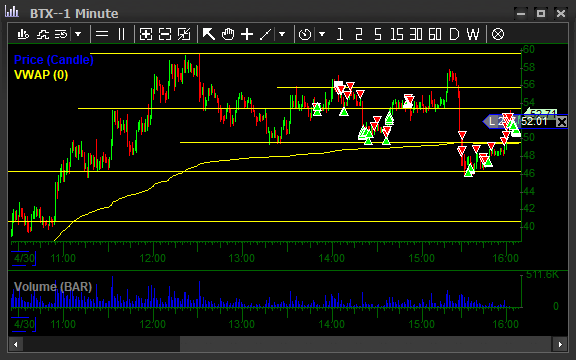The height and width of the screenshot is (360, 576).
Task: Switch to 2 minute timeframe
Action: 359,35
